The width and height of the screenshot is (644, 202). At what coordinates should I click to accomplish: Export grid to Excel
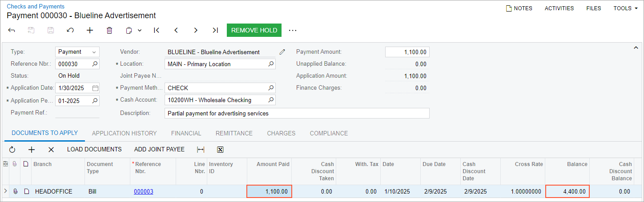click(x=220, y=150)
